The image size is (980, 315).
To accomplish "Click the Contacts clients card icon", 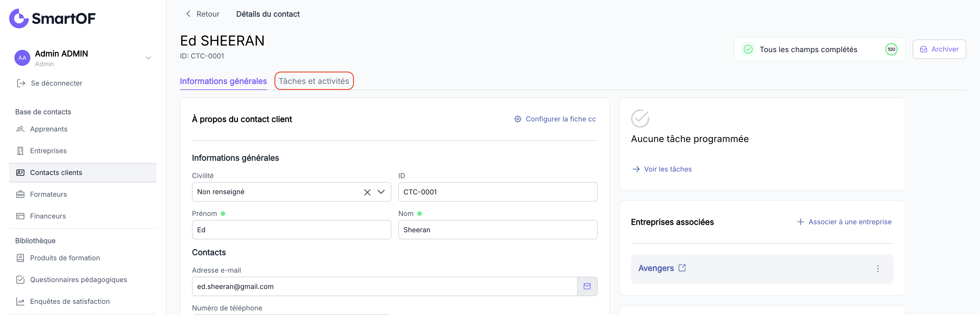I will click(21, 172).
